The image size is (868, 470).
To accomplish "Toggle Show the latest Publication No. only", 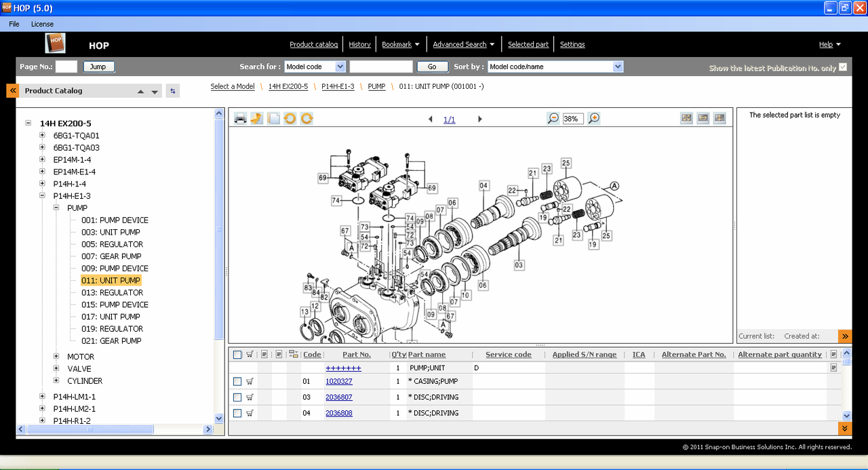I will coord(843,67).
